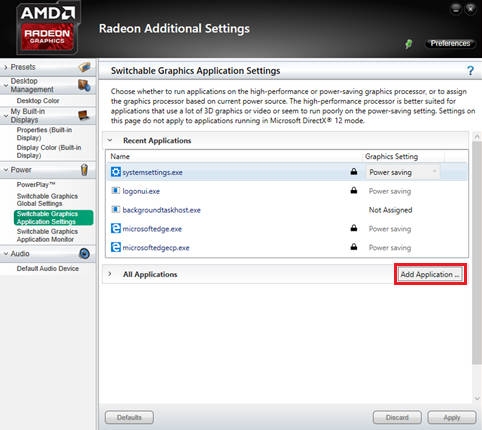Click the Desktop Management monitor icon

(x=84, y=85)
